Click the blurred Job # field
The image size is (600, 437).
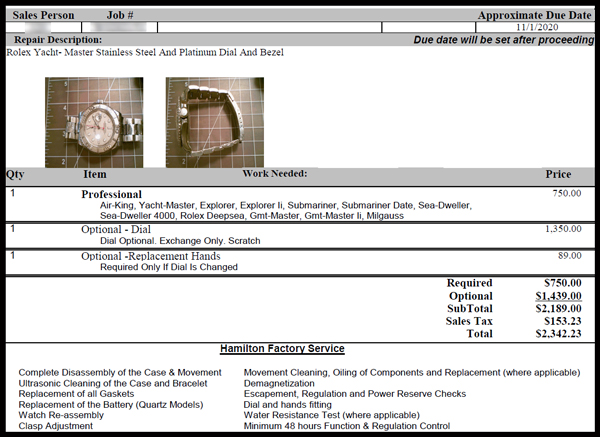click(119, 27)
